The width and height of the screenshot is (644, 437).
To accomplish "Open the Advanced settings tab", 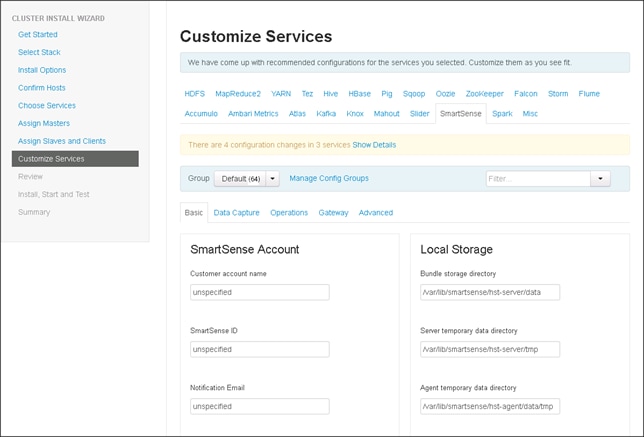I will click(376, 213).
